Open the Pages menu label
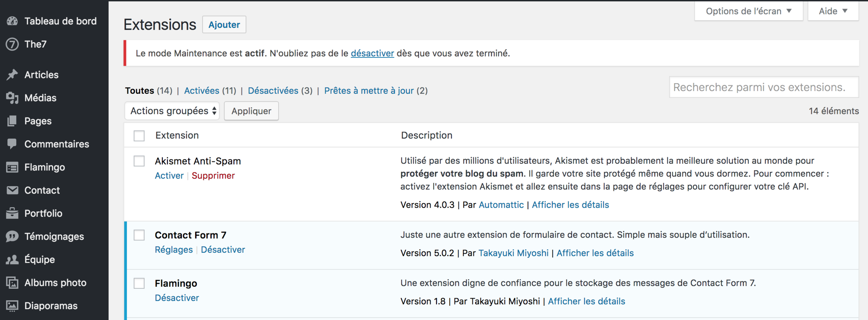868x320 pixels. coord(38,121)
